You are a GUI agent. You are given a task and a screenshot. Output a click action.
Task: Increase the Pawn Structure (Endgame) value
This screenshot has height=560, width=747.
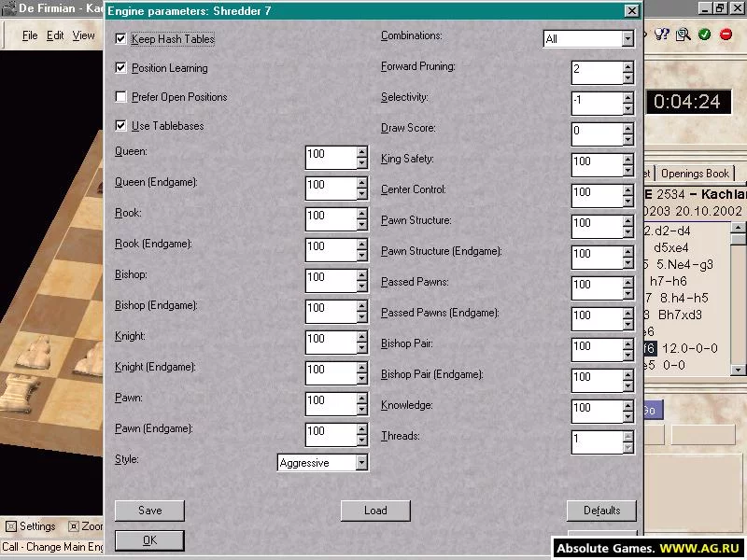tap(627, 252)
